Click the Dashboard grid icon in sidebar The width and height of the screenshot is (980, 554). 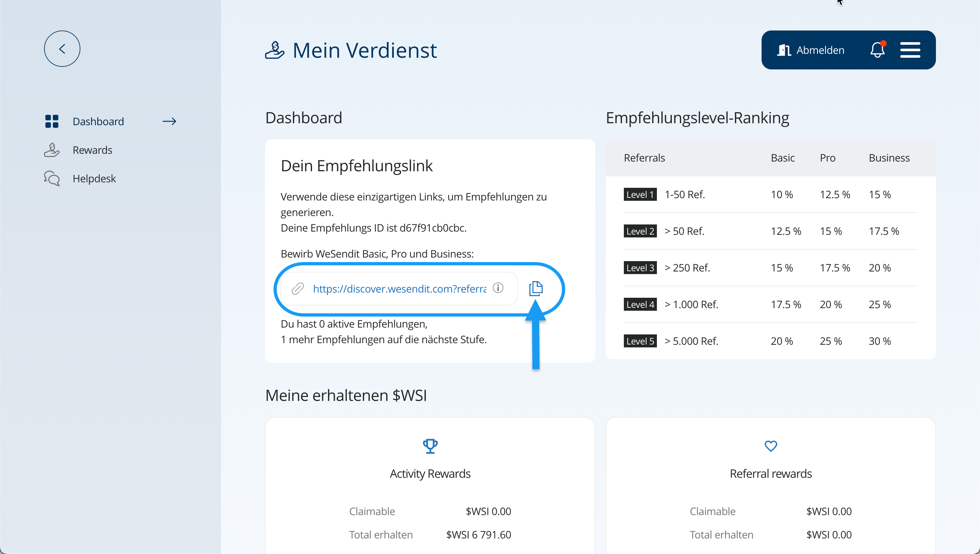coord(52,121)
